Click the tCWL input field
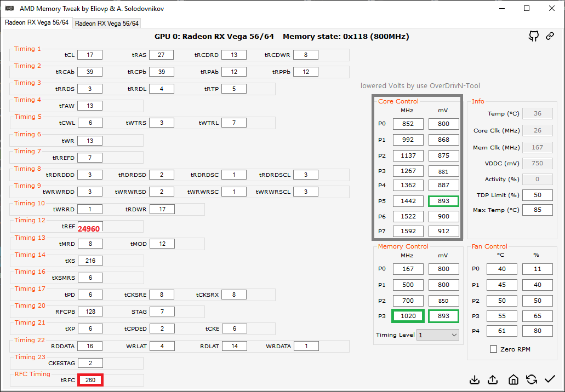Viewport: 565px width, 392px height. tap(90, 123)
